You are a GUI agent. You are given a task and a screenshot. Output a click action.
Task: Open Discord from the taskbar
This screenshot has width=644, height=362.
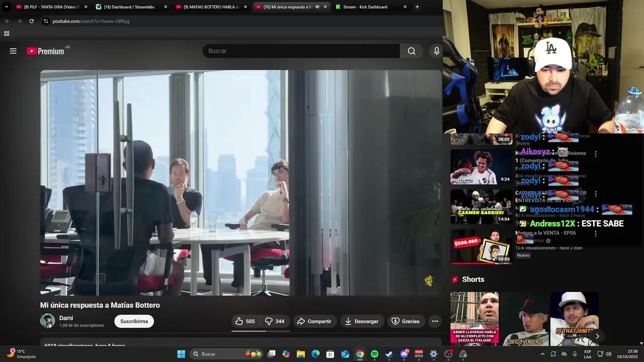point(404,354)
